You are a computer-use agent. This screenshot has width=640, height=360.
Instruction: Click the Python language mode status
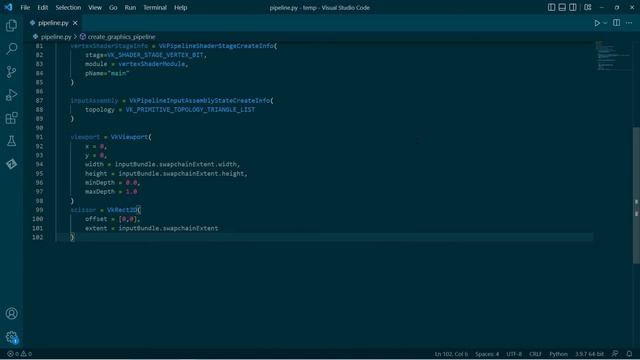click(558, 354)
